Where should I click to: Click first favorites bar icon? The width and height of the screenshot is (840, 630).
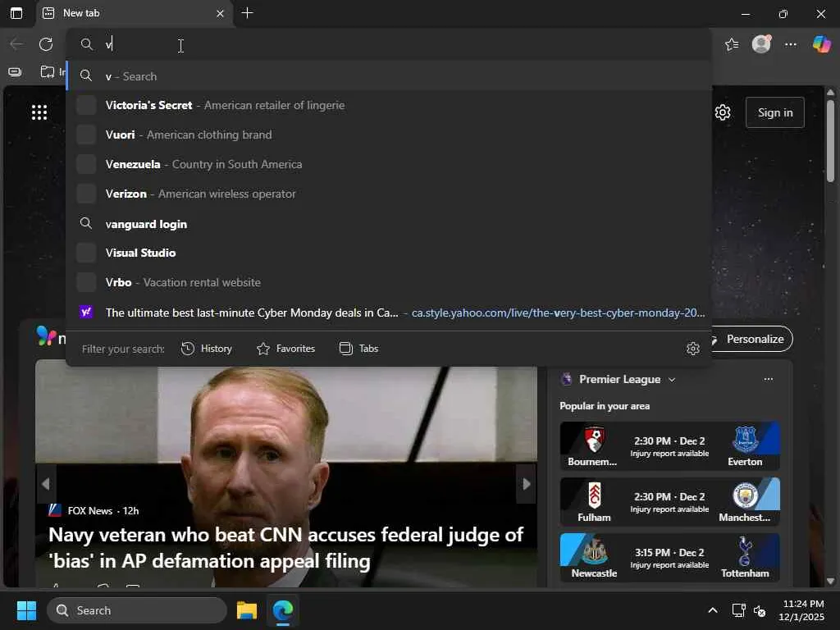coord(15,72)
